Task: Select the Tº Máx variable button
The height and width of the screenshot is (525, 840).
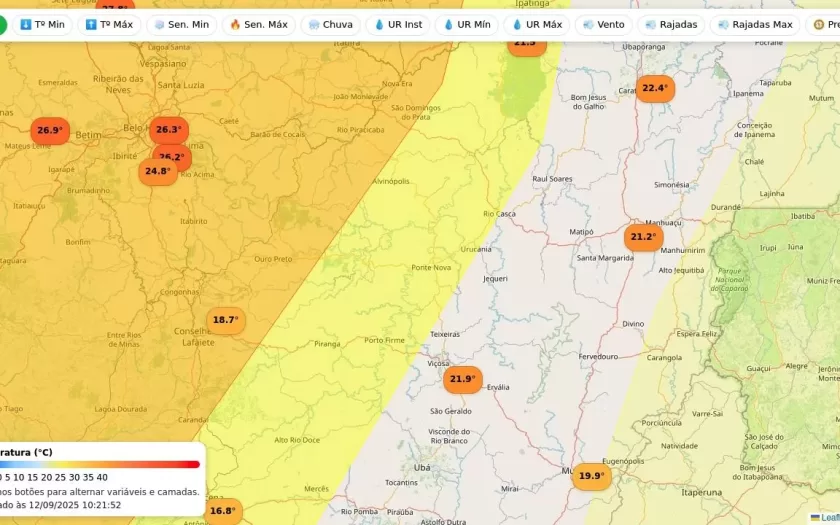Action: 109,24
